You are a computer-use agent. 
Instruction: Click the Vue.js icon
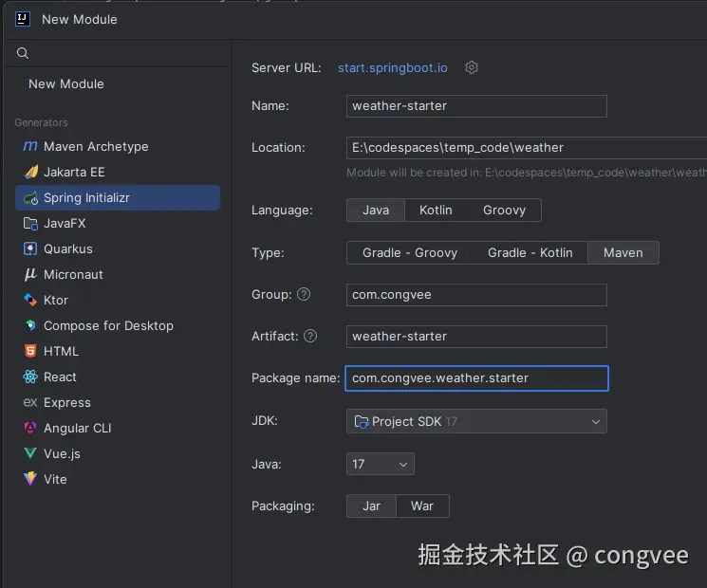coord(30,453)
